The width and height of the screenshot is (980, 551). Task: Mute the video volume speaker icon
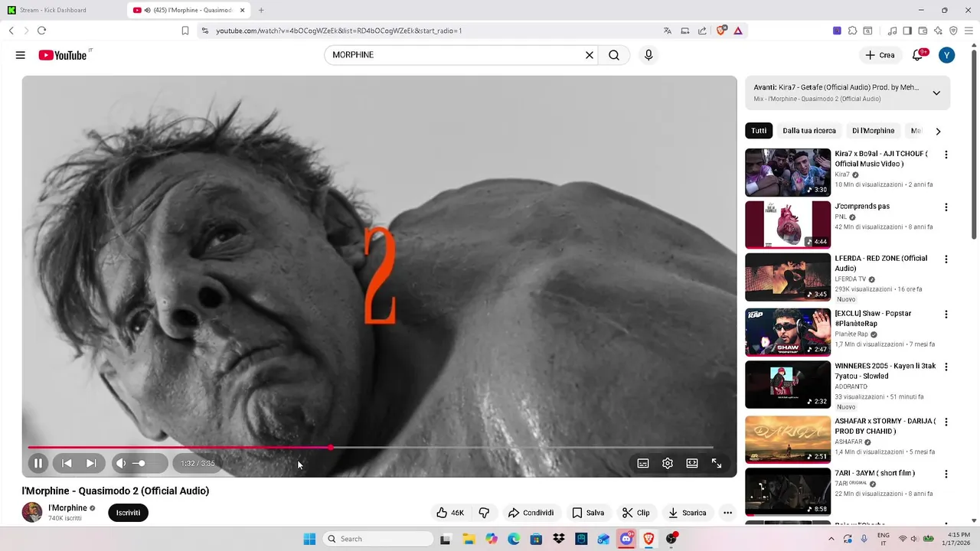click(121, 463)
